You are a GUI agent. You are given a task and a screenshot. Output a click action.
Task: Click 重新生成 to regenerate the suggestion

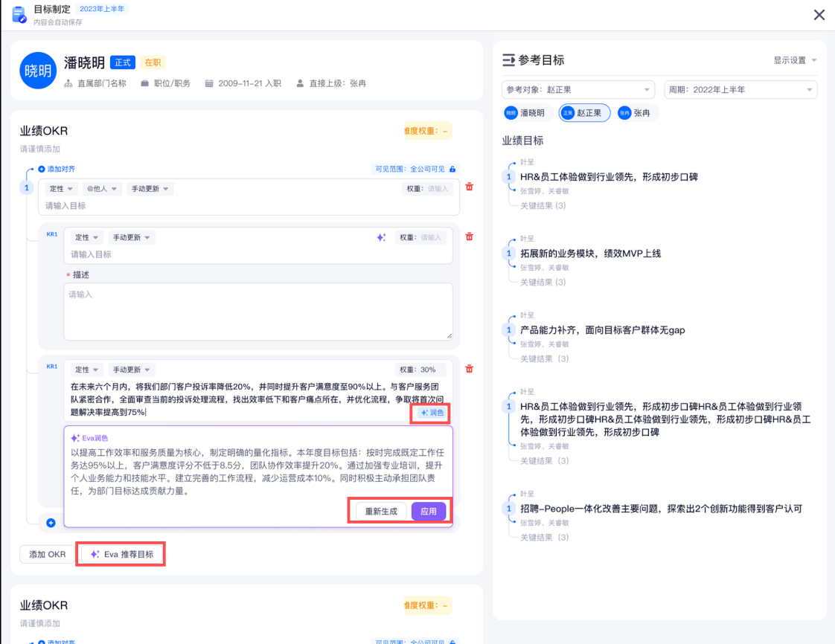pos(381,512)
